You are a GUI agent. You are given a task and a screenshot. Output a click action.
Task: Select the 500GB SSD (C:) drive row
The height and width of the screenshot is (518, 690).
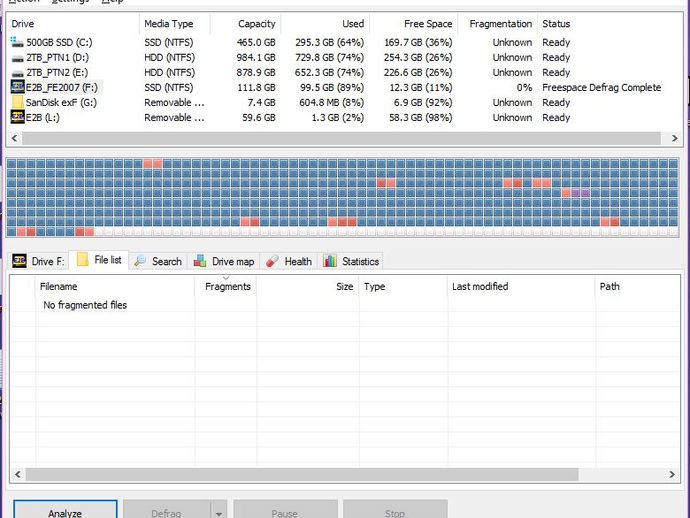tap(343, 42)
